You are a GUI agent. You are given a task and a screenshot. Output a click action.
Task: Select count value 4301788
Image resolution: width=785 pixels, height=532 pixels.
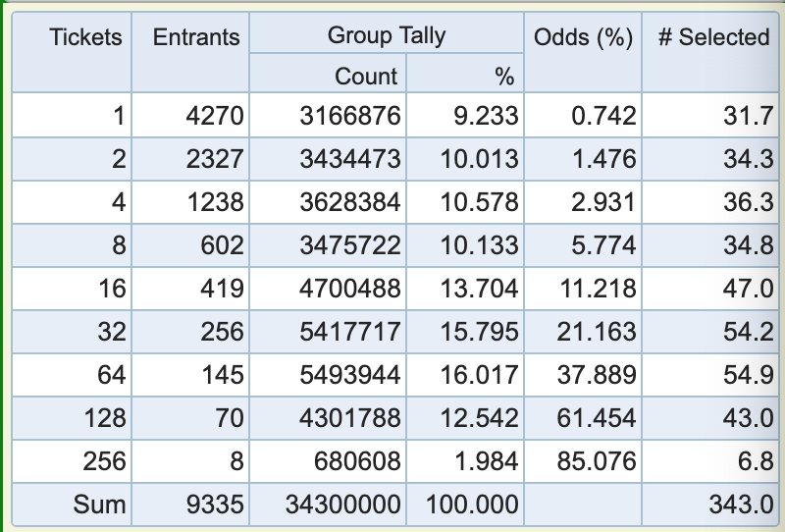pyautogui.click(x=350, y=418)
